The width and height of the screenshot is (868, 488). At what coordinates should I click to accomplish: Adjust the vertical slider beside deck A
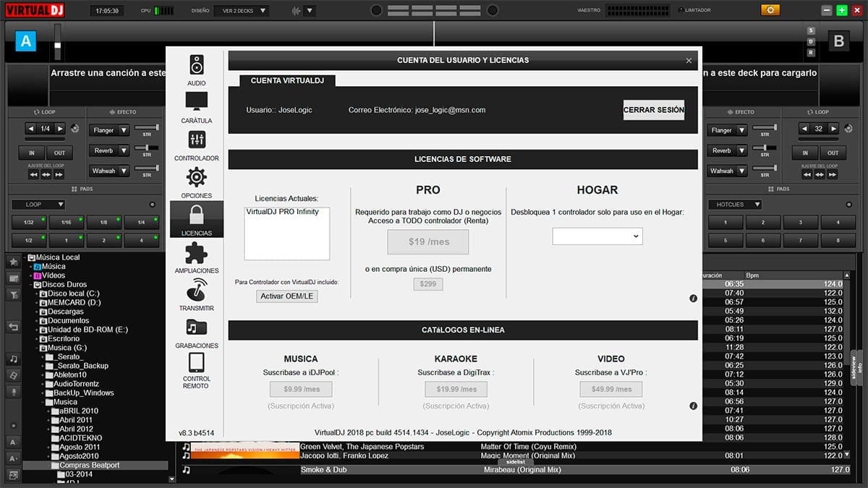click(58, 42)
